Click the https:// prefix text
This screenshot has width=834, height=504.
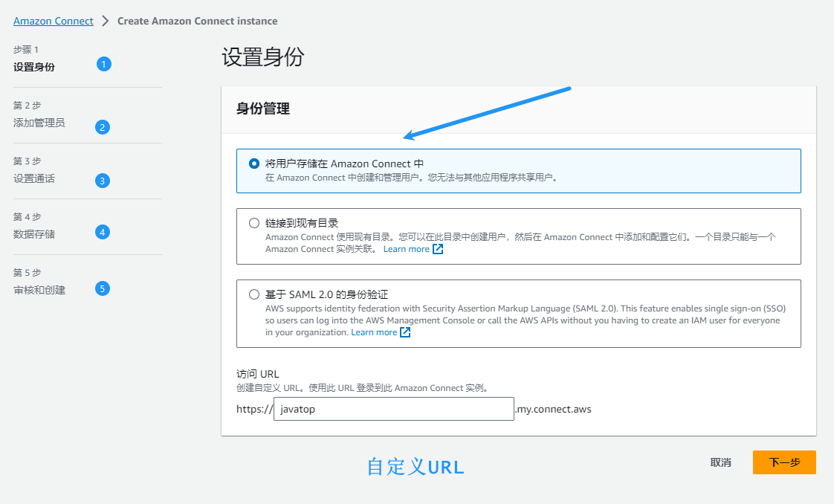pyautogui.click(x=254, y=409)
